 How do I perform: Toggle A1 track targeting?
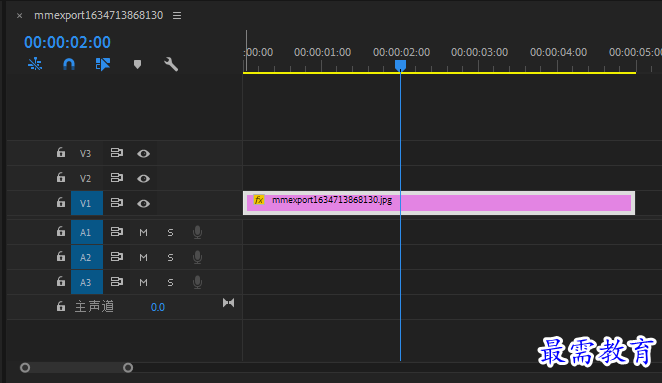87,232
